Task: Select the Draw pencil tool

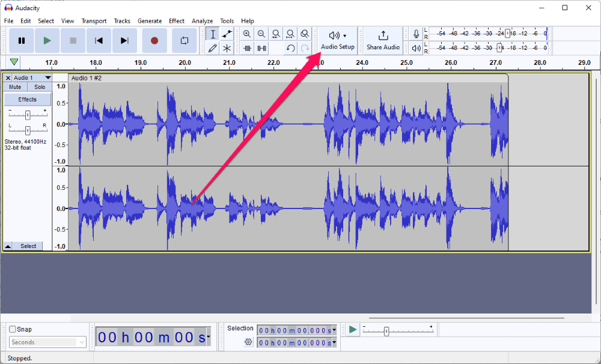Action: [x=213, y=48]
